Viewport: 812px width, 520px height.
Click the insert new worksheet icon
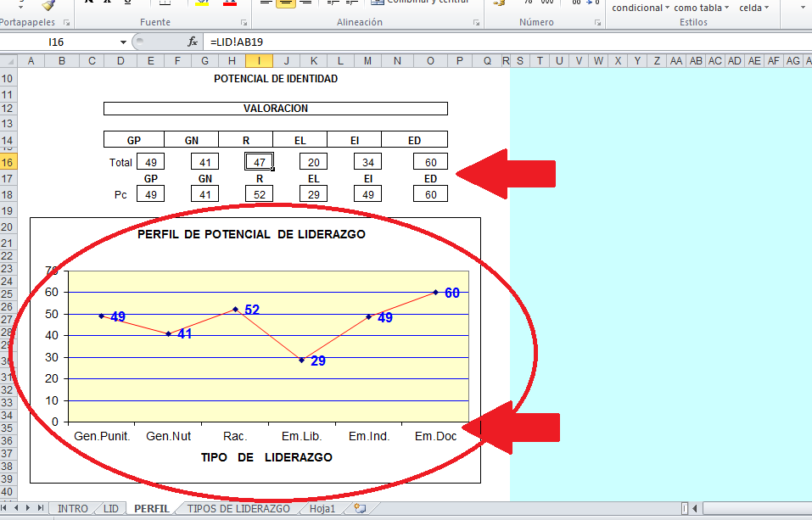(360, 509)
